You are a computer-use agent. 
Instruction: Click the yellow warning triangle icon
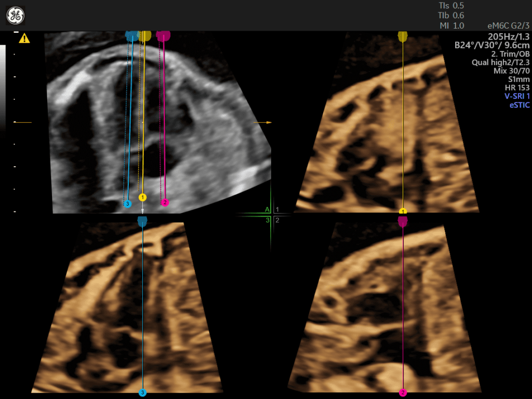(x=24, y=38)
